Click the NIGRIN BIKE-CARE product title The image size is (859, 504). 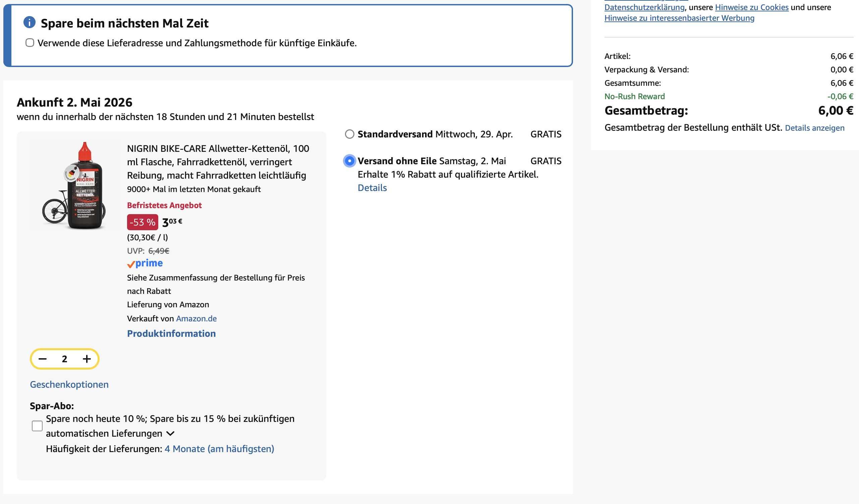(x=218, y=162)
